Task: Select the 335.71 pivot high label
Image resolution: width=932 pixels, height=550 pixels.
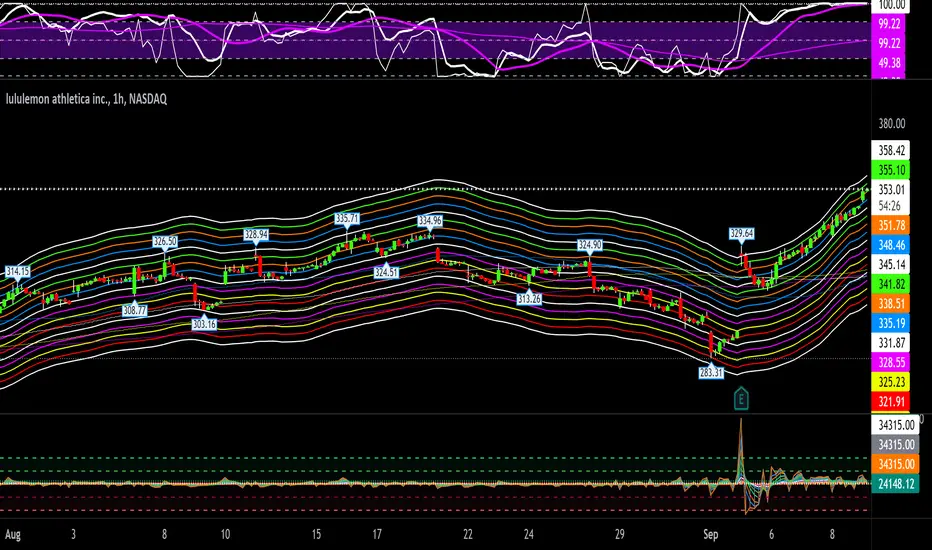Action: 347,219
